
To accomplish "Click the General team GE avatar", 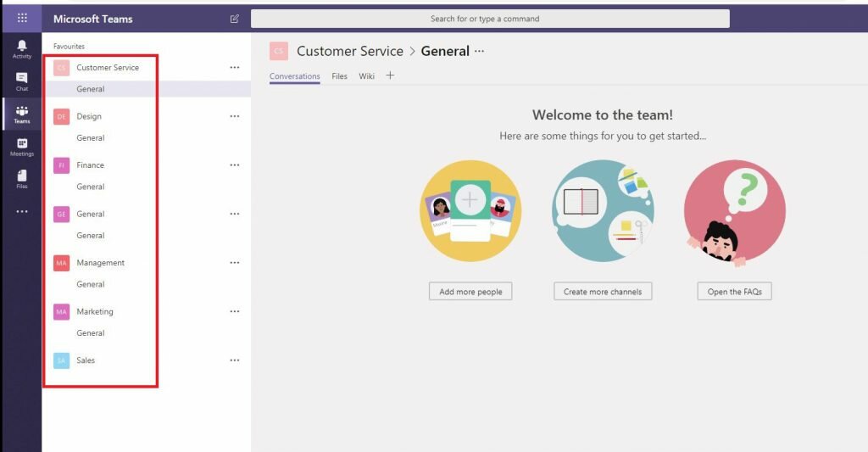I will pyautogui.click(x=61, y=214).
